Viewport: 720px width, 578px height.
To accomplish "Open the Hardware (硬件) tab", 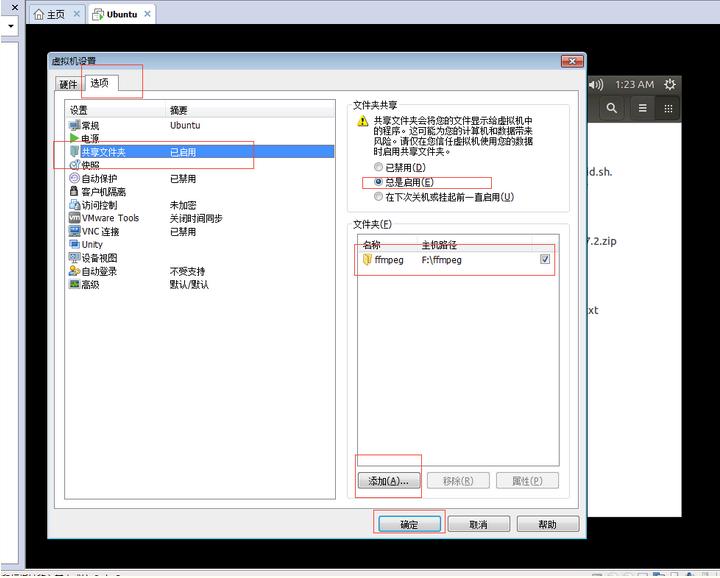I will pos(68,84).
